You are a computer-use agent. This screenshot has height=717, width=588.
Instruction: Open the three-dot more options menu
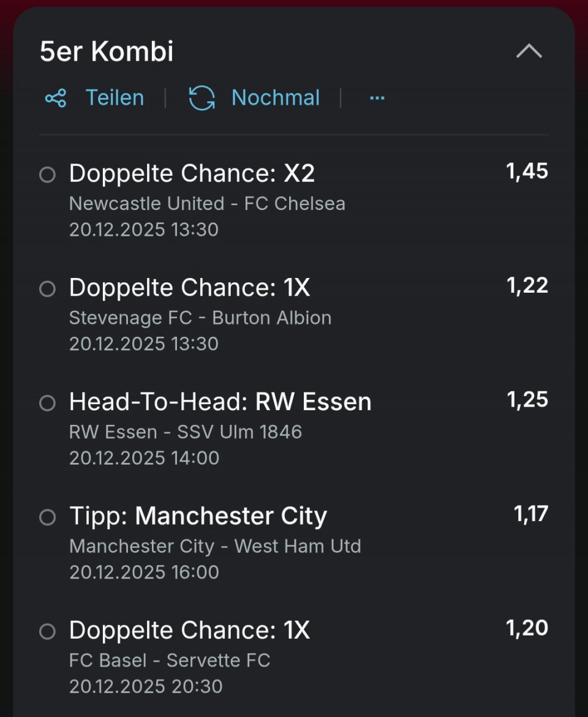[x=377, y=98]
